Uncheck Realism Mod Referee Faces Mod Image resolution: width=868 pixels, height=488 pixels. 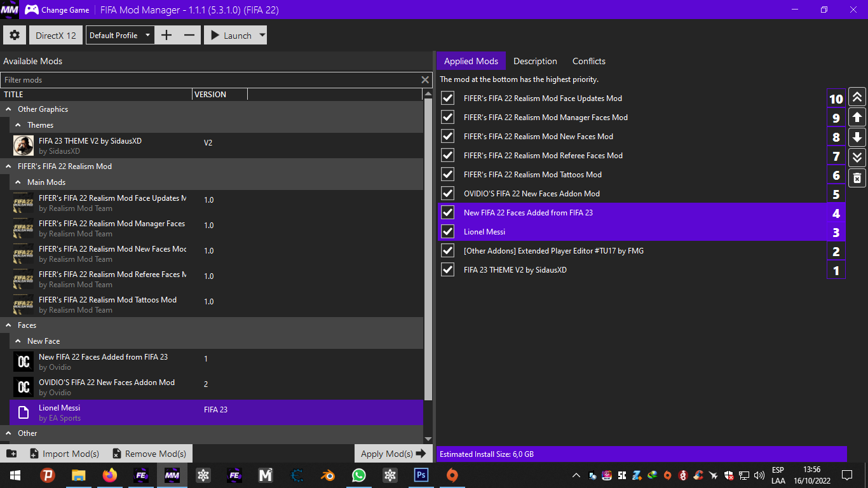click(448, 155)
